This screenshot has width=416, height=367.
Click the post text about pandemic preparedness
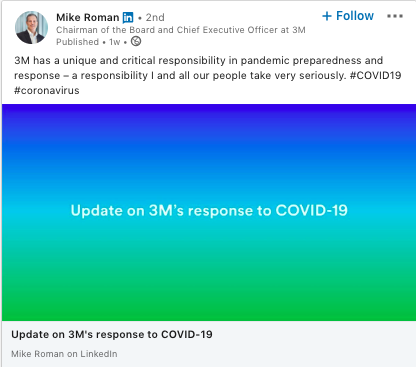point(207,75)
